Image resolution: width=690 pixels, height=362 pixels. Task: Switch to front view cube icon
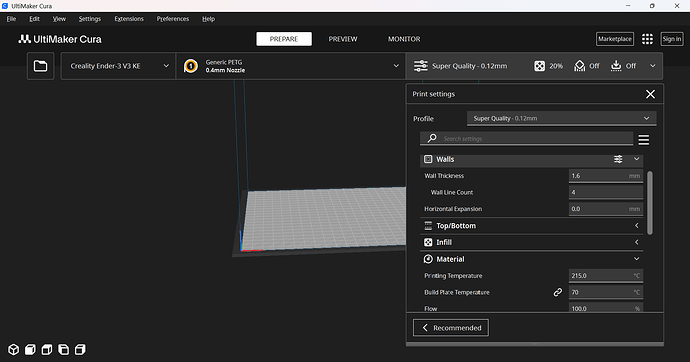(30, 349)
